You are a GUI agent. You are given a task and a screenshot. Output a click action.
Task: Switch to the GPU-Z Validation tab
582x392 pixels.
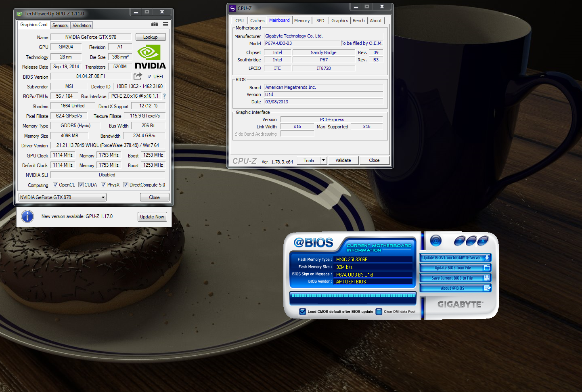point(82,25)
